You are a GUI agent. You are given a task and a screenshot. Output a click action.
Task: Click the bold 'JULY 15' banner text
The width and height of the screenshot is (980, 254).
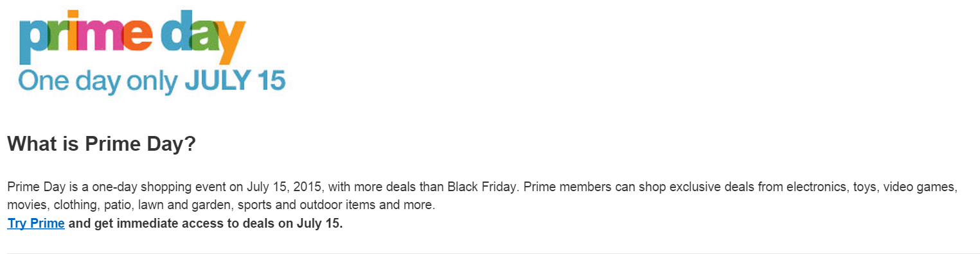pos(235,80)
